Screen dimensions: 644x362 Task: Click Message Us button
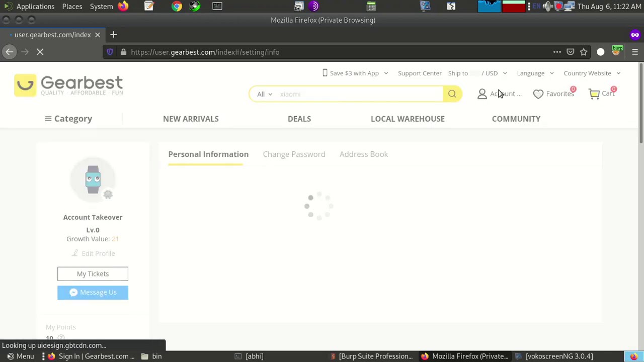pos(93,292)
